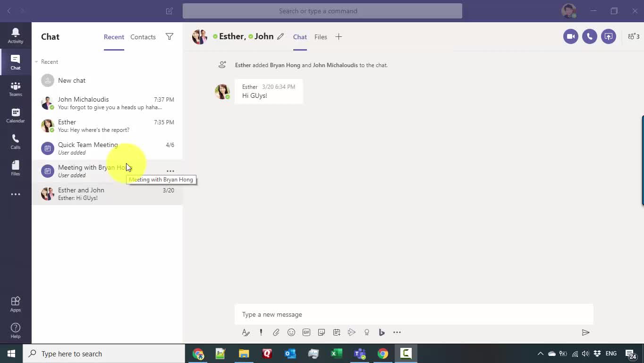Viewport: 644px width, 363px height.
Task: Open the Files tab in the conversation
Action: coord(321,37)
